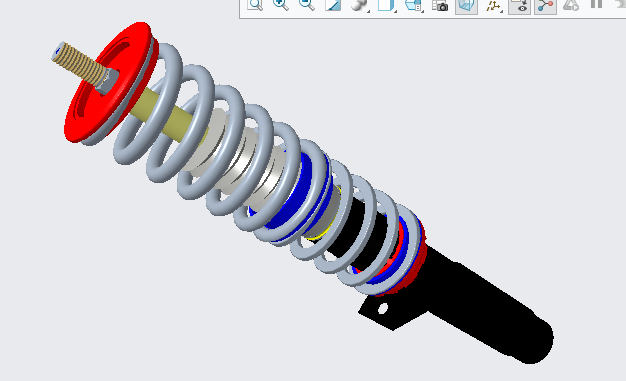The height and width of the screenshot is (381, 626).
Task: Click the camera snapshot icon in toolbar
Action: point(440,6)
